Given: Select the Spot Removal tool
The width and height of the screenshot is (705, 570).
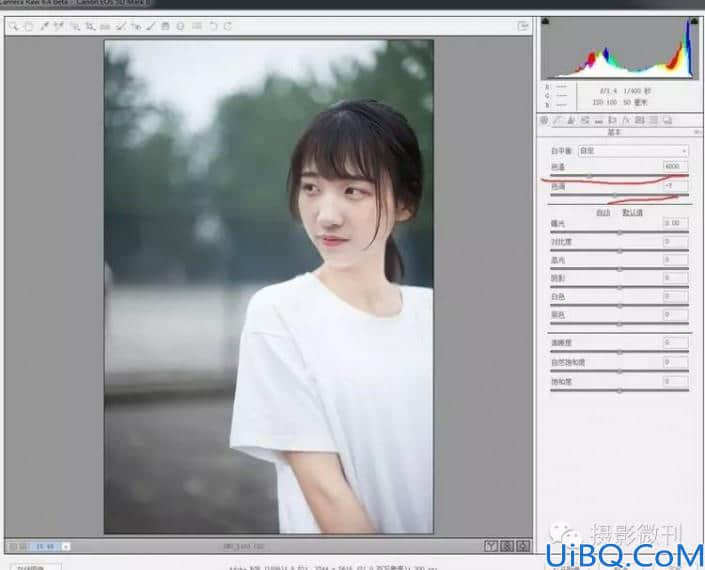Looking at the screenshot, I should point(120,27).
